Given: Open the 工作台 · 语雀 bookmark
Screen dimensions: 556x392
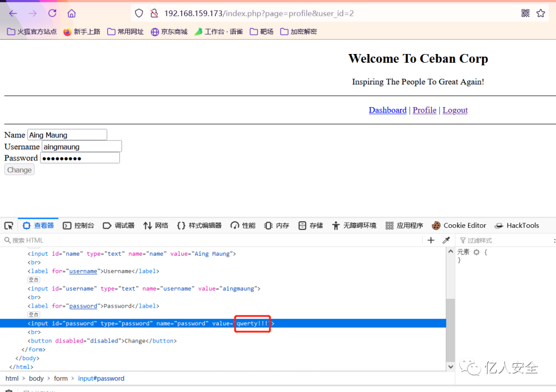Looking at the screenshot, I should (x=219, y=32).
